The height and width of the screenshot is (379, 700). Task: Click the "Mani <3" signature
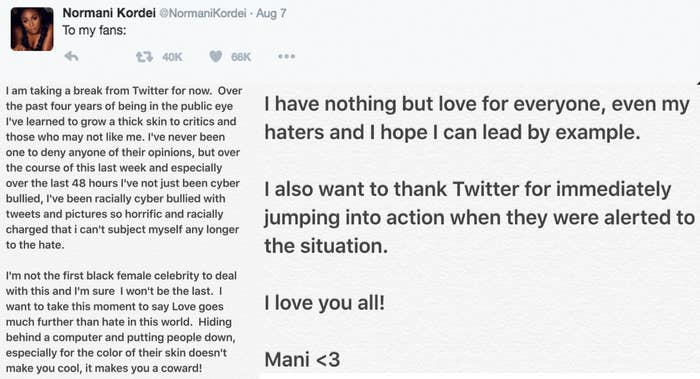302,360
